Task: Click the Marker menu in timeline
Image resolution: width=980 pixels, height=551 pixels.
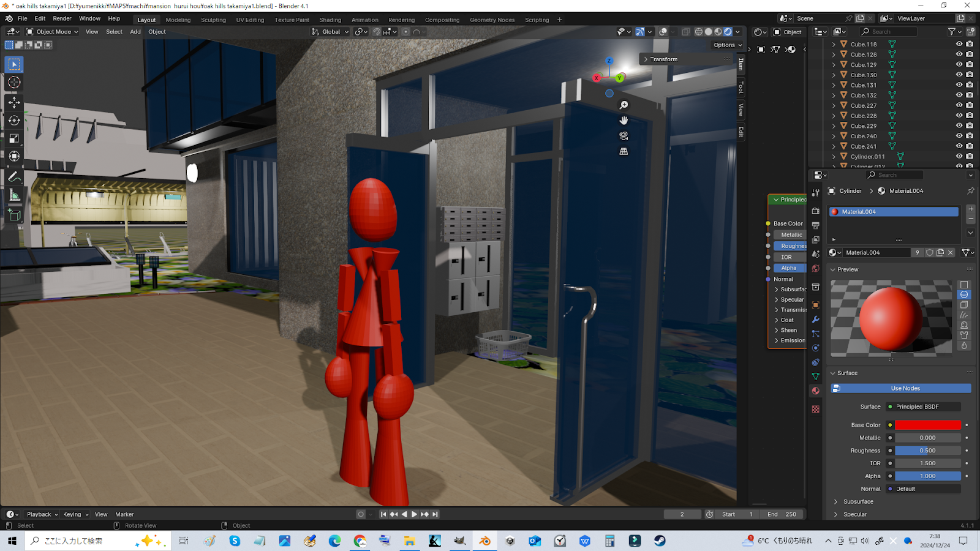Action: click(x=124, y=514)
